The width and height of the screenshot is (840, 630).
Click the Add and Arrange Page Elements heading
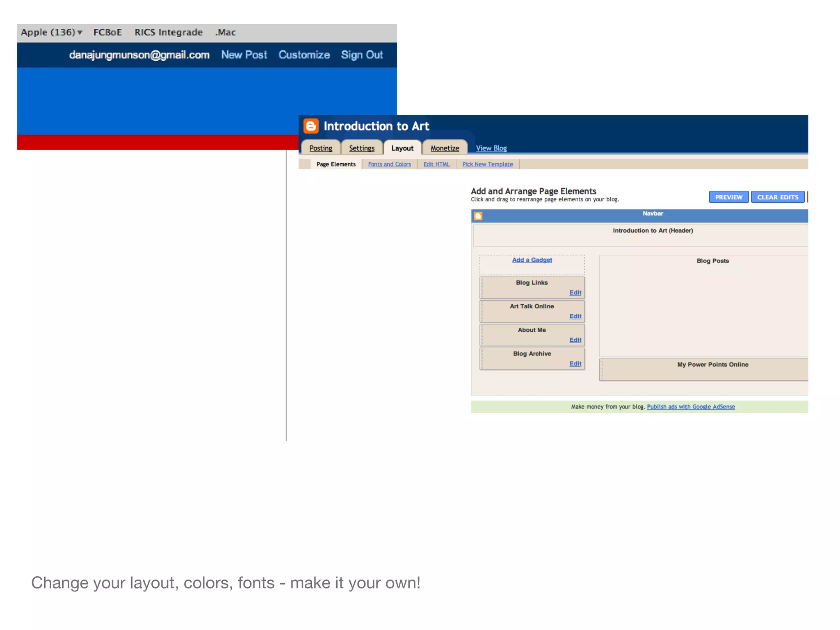coord(533,191)
